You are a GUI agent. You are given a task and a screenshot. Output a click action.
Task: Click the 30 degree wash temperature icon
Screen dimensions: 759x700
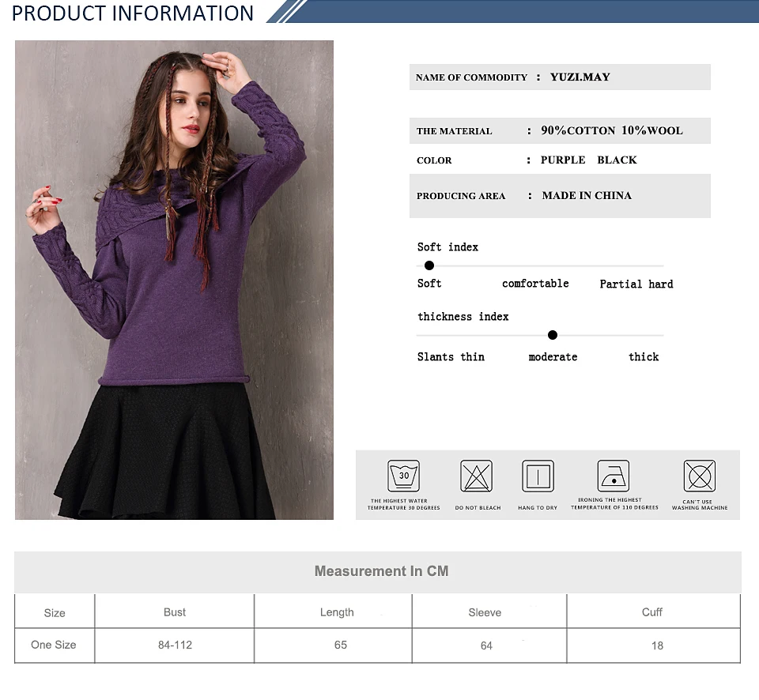404,476
